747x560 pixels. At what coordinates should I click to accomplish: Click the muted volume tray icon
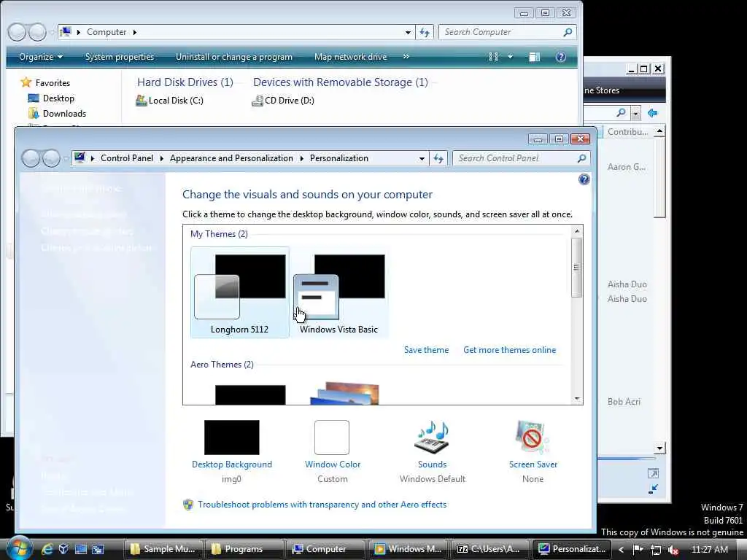[x=673, y=550]
